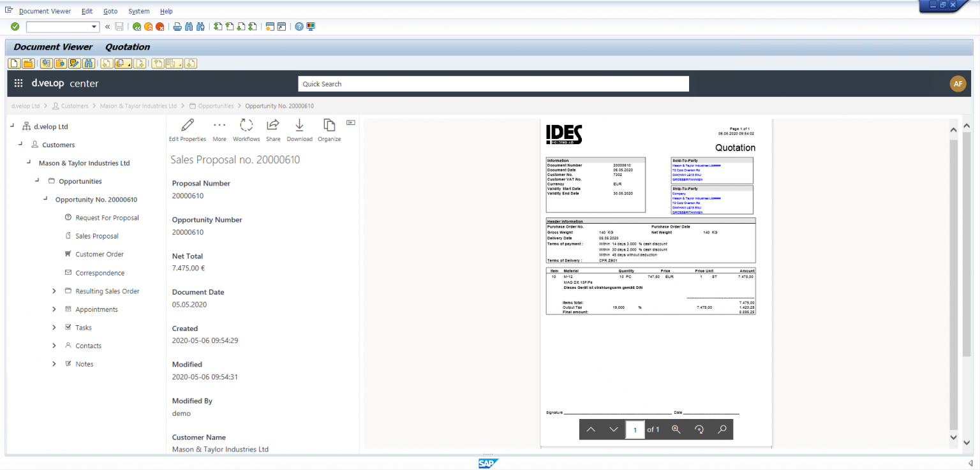Click the red Cancel icon

(x=160, y=27)
